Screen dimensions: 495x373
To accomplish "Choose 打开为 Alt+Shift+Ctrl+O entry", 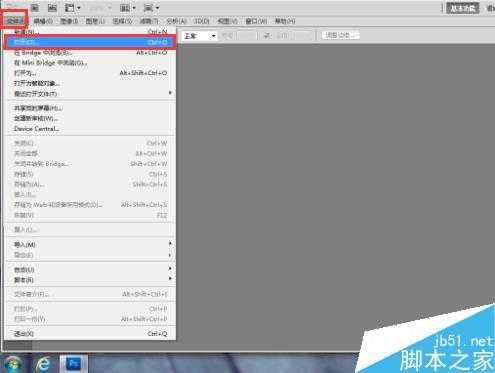I will (x=90, y=73).
